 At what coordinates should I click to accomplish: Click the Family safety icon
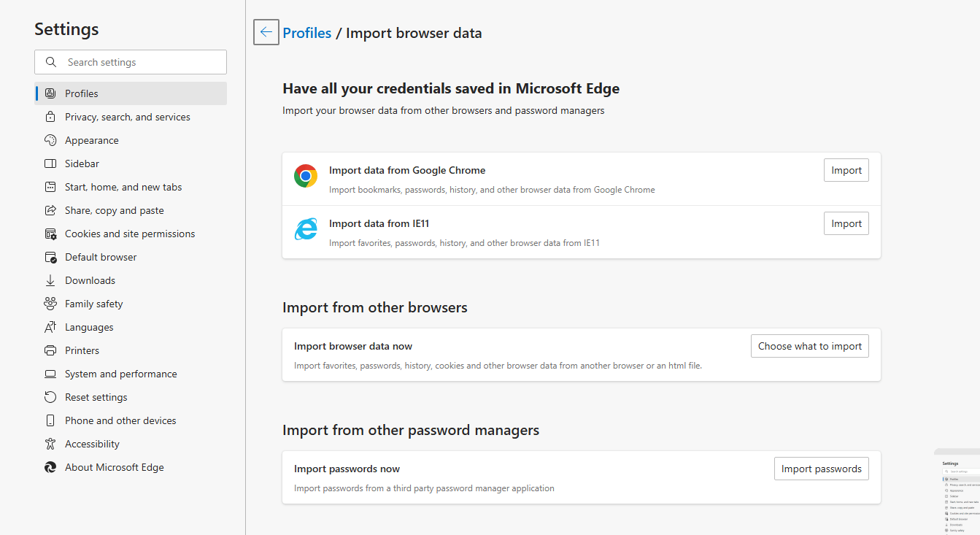(x=50, y=304)
